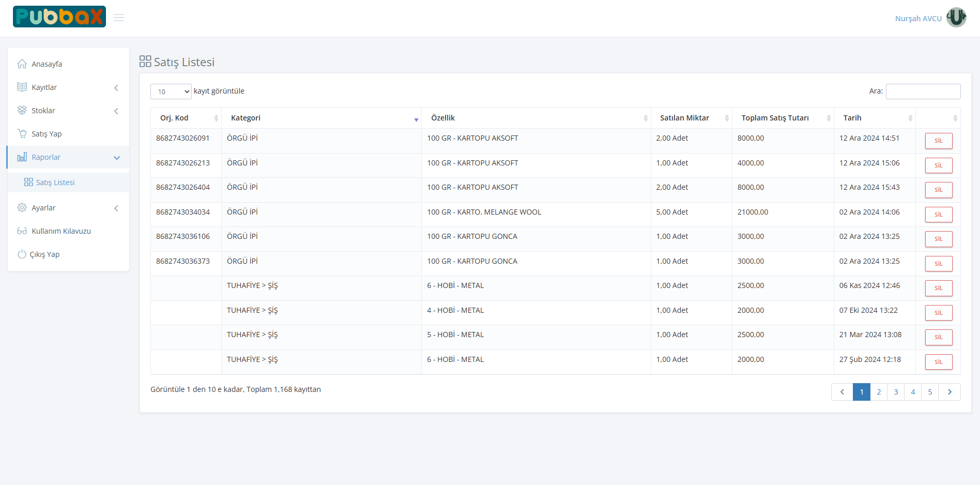980x485 pixels.
Task: Click the Ara search input field
Action: (923, 92)
